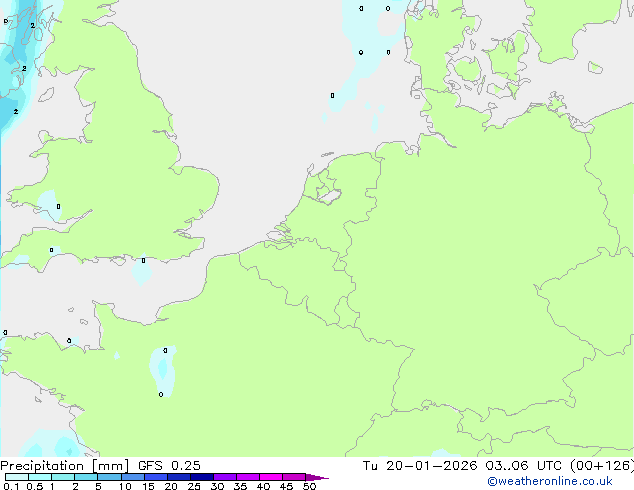Click the 'Precipitation [mm]' title text
The width and height of the screenshot is (634, 490).
tap(65, 466)
